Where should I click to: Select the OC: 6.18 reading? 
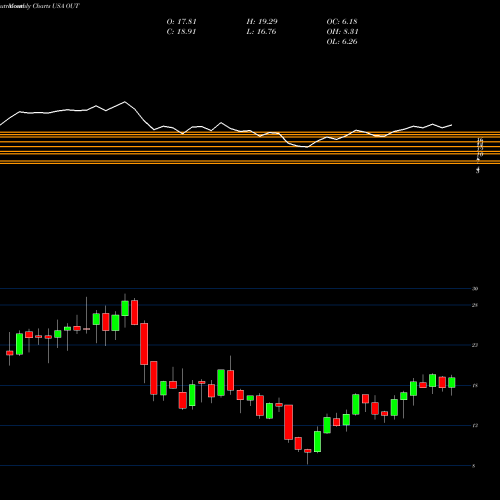(342, 22)
